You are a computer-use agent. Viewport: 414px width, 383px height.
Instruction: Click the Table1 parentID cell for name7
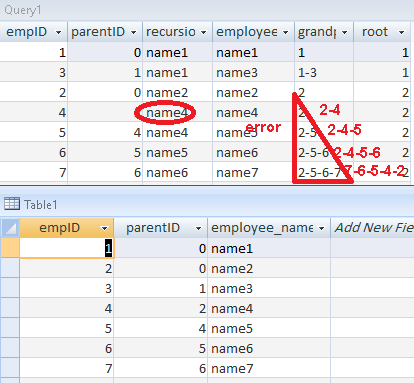pyautogui.click(x=160, y=368)
